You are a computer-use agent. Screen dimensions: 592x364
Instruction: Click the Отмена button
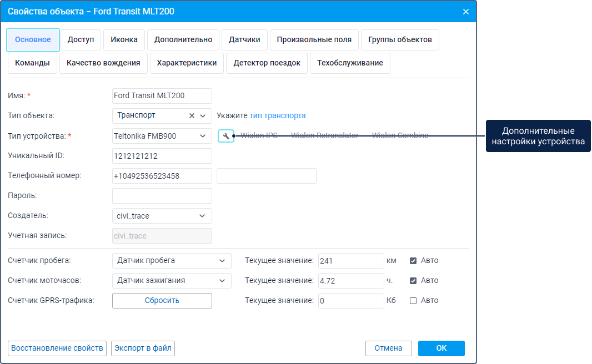click(x=389, y=348)
